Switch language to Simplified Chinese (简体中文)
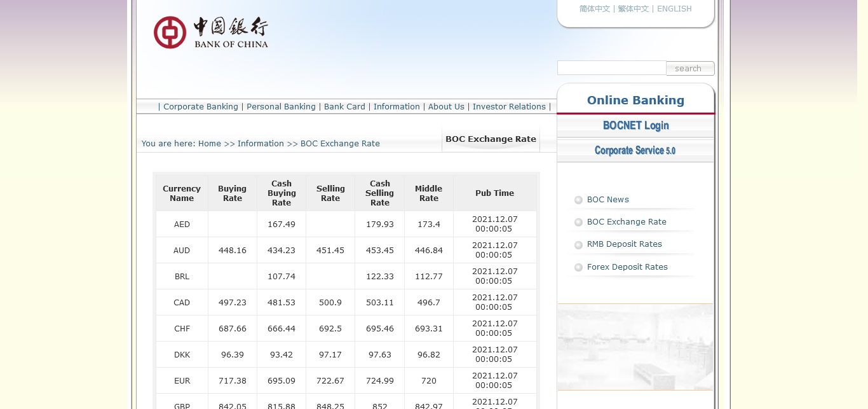868x409 pixels. 594,9
